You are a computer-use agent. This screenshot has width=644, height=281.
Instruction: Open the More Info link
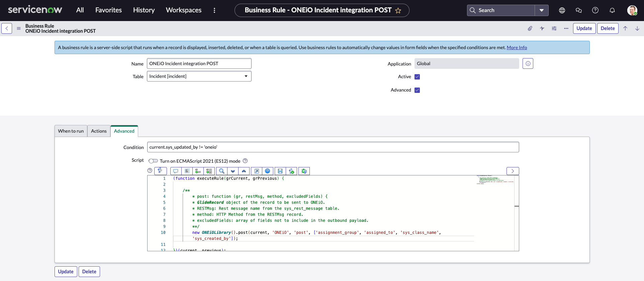click(517, 47)
